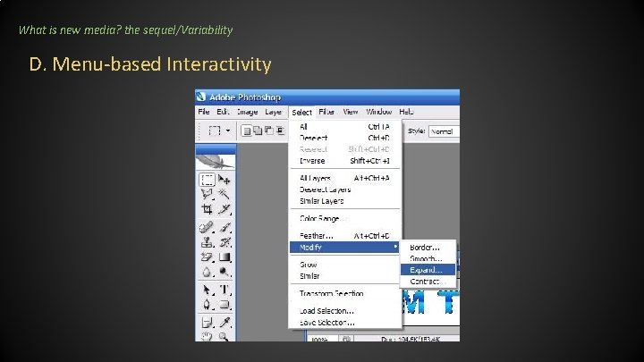644x362 pixels.
Task: Select the Hand tool
Action: point(207,337)
